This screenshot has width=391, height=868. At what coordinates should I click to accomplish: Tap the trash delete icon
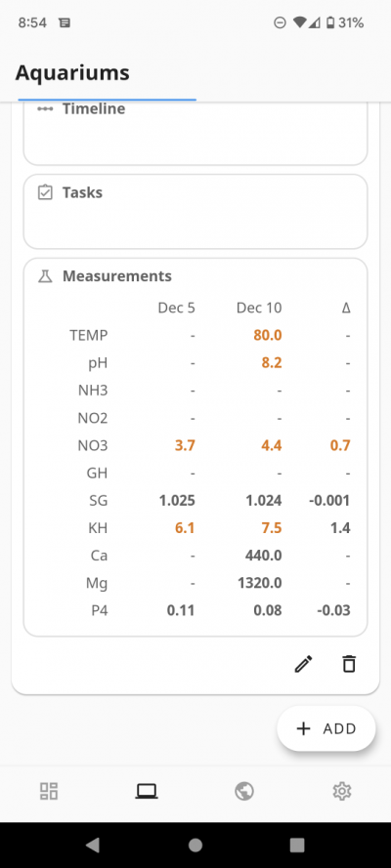coord(349,664)
